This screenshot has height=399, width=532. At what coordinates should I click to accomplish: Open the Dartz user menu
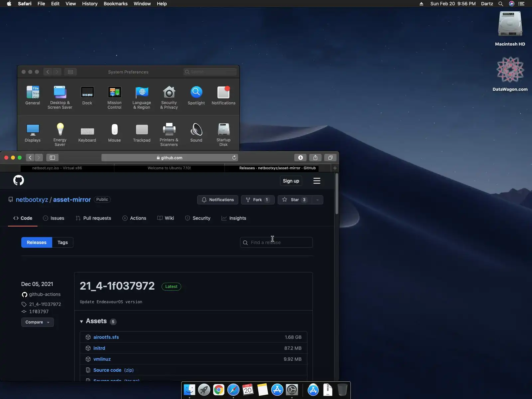[x=487, y=4]
